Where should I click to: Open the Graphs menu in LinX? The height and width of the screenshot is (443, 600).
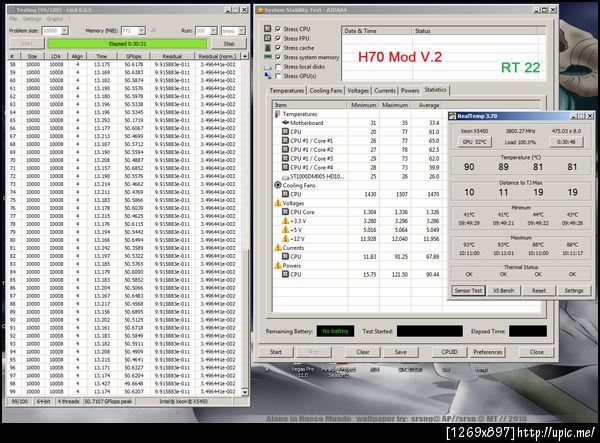coord(54,19)
